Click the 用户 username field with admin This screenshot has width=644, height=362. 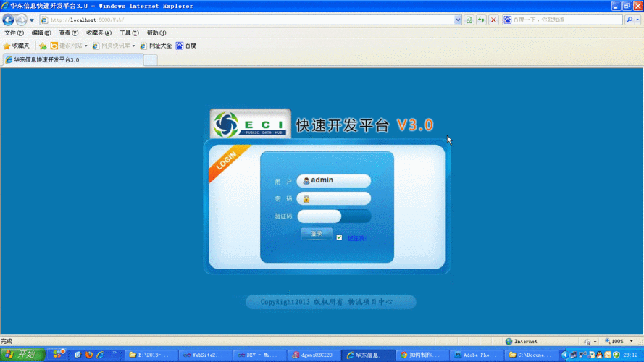tap(333, 180)
